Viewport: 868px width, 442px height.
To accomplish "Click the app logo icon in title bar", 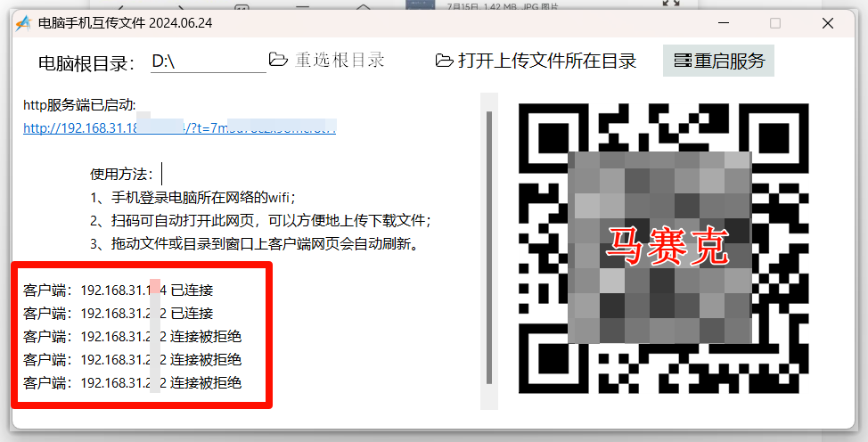I will [23, 23].
